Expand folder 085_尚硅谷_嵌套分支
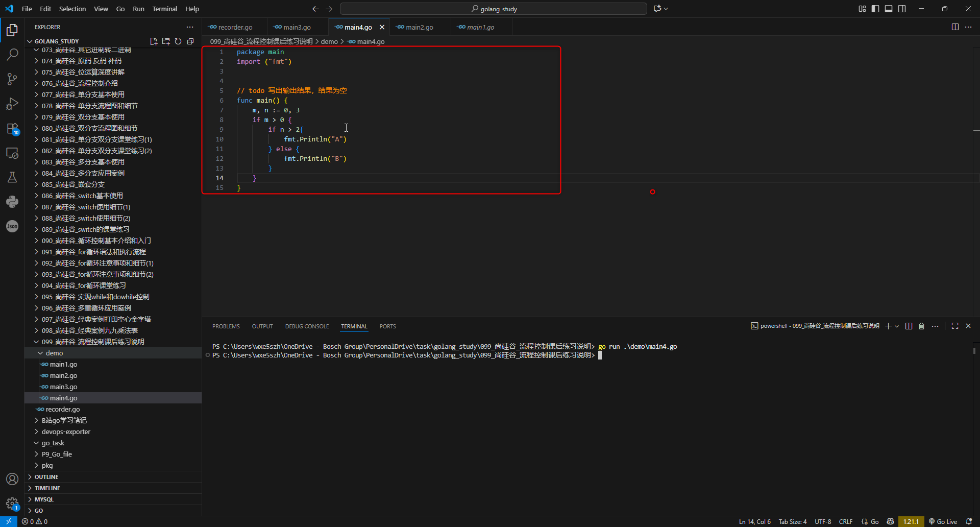 click(113, 184)
